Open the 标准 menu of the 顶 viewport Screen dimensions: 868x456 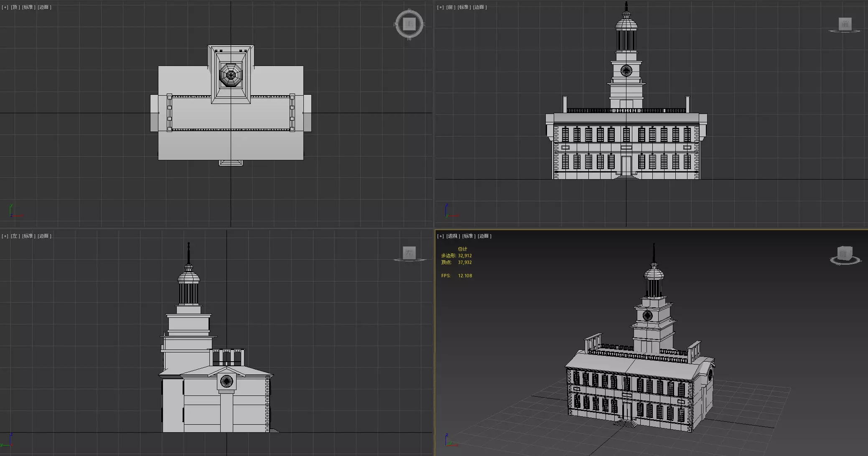(28, 7)
